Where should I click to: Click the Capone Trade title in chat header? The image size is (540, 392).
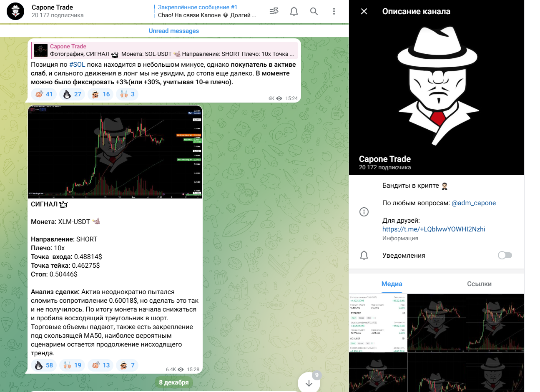tap(52, 8)
